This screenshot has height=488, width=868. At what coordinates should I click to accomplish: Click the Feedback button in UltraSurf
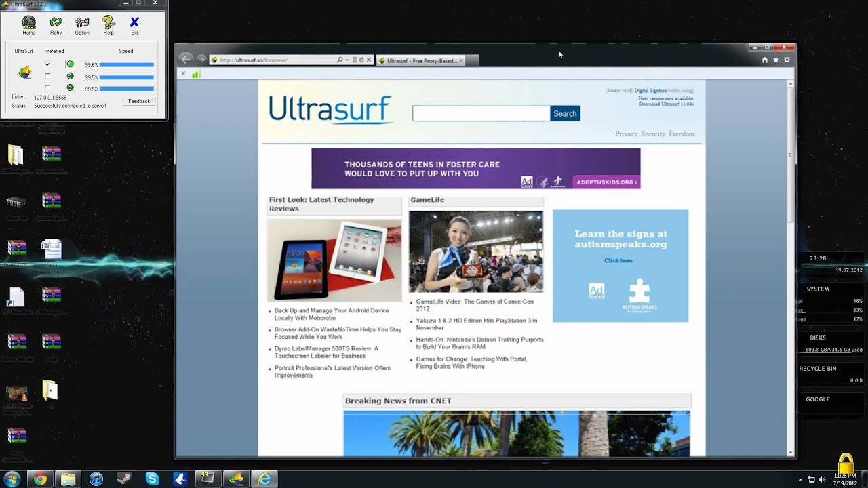pyautogui.click(x=139, y=101)
